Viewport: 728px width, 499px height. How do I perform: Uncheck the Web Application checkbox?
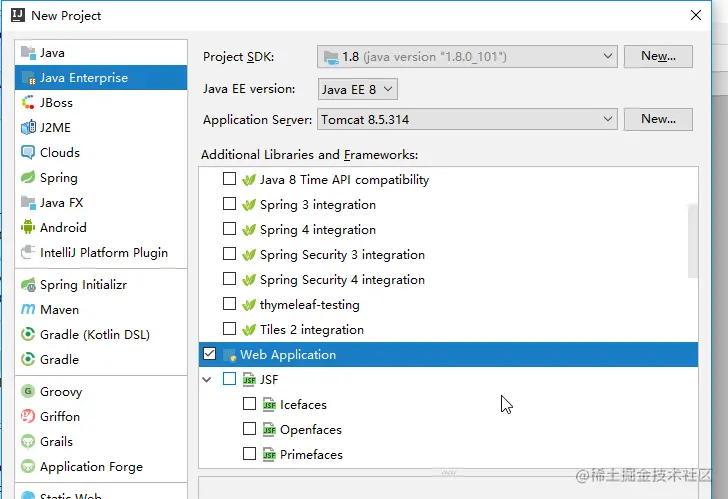(209, 354)
